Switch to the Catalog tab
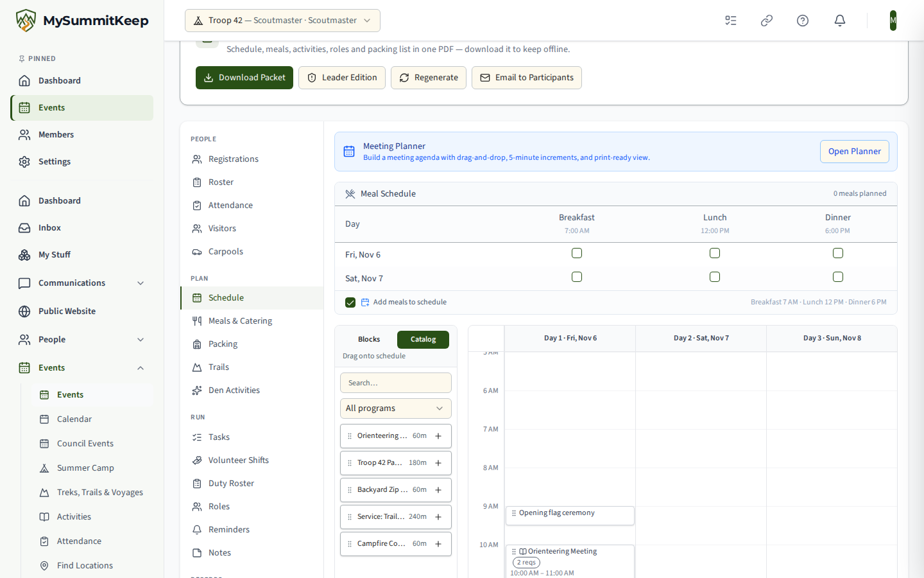 [x=423, y=340]
